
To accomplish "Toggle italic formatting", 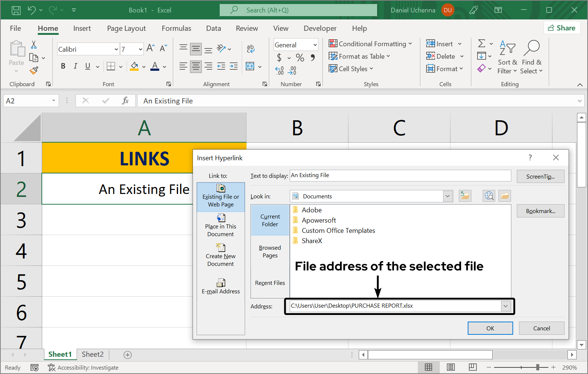I will [x=75, y=66].
